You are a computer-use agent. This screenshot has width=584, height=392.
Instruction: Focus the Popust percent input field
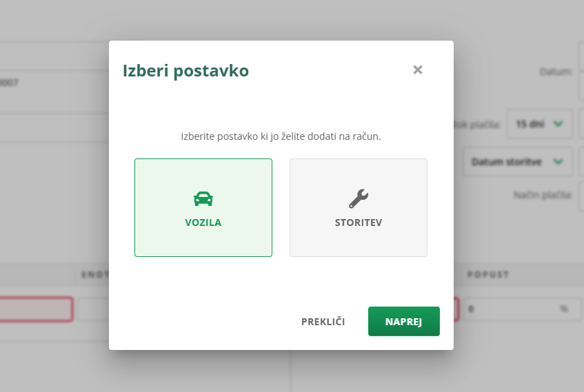pos(521,309)
